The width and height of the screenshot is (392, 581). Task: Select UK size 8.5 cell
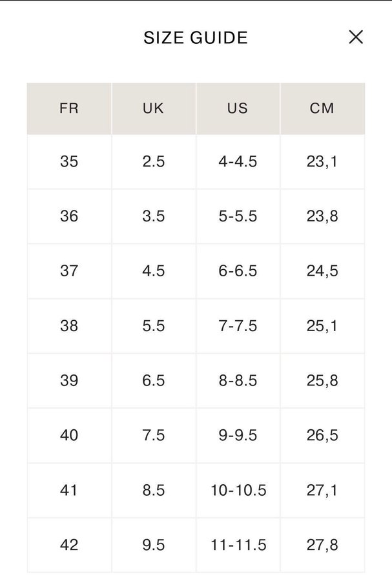click(x=154, y=490)
